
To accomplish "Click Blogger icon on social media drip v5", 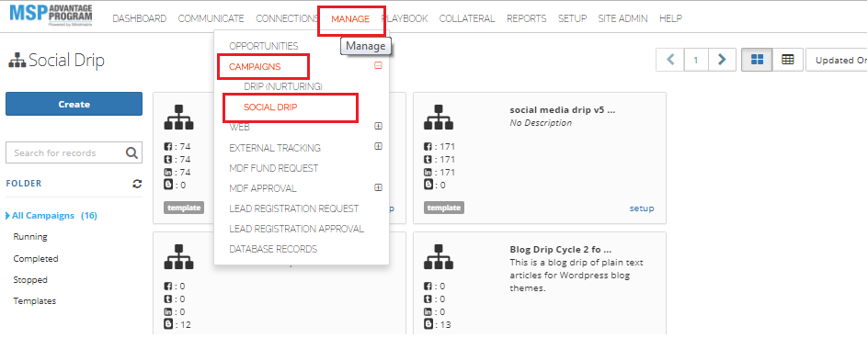I will click(428, 186).
